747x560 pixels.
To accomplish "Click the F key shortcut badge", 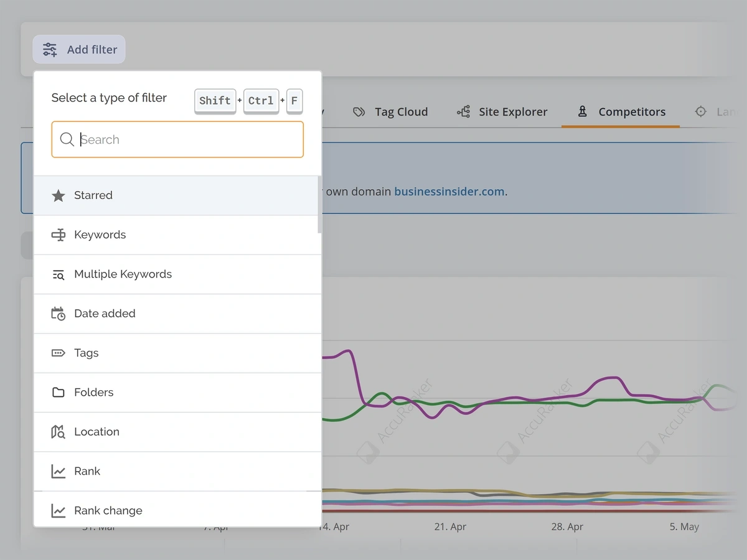I will tap(294, 101).
